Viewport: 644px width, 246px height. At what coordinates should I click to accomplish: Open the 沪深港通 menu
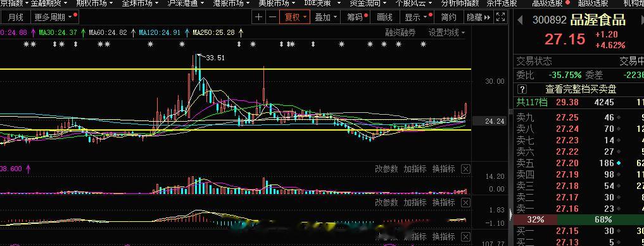click(186, 3)
